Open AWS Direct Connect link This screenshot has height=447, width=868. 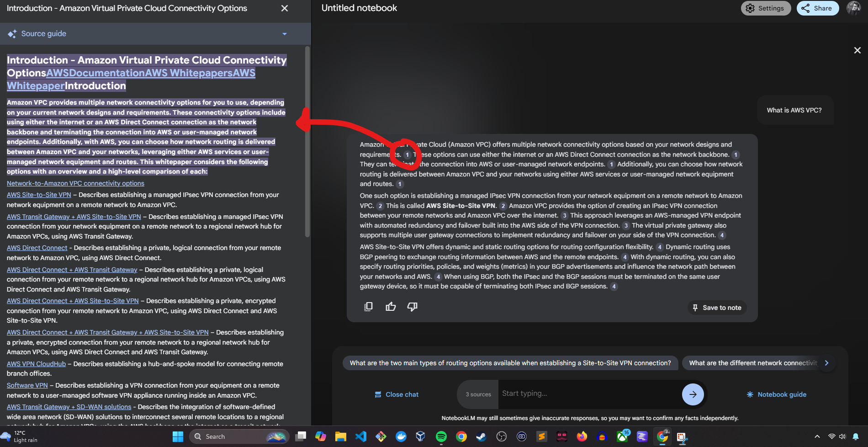pos(37,248)
